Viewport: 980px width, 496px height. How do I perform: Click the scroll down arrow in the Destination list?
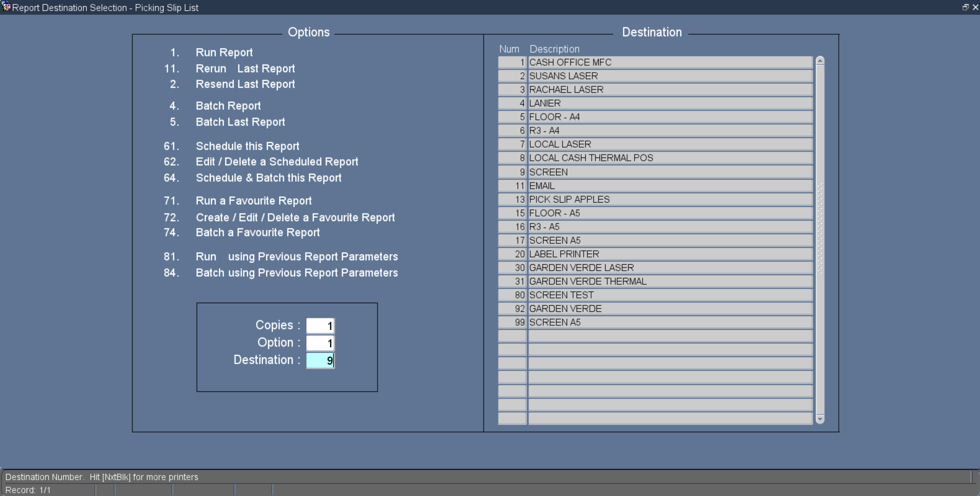(x=820, y=419)
